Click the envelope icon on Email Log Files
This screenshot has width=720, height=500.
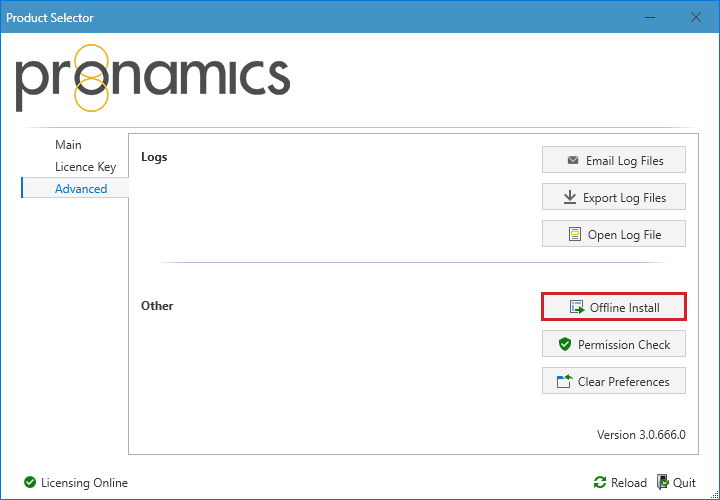[x=573, y=160]
